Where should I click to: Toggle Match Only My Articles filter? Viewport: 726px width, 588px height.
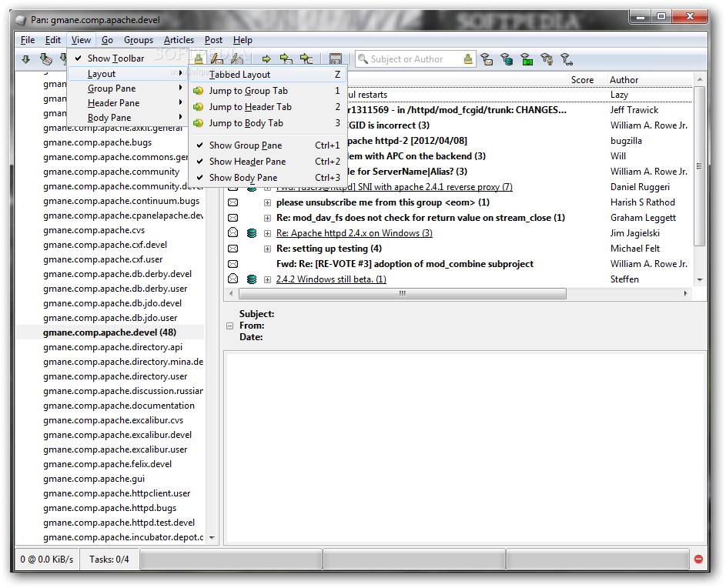point(547,59)
